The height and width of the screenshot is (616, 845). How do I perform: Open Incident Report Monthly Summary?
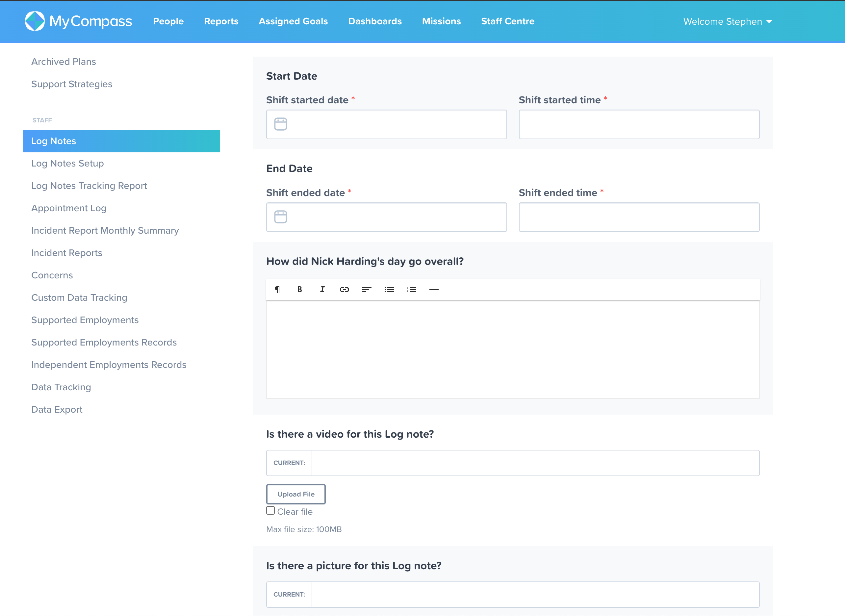tap(105, 230)
